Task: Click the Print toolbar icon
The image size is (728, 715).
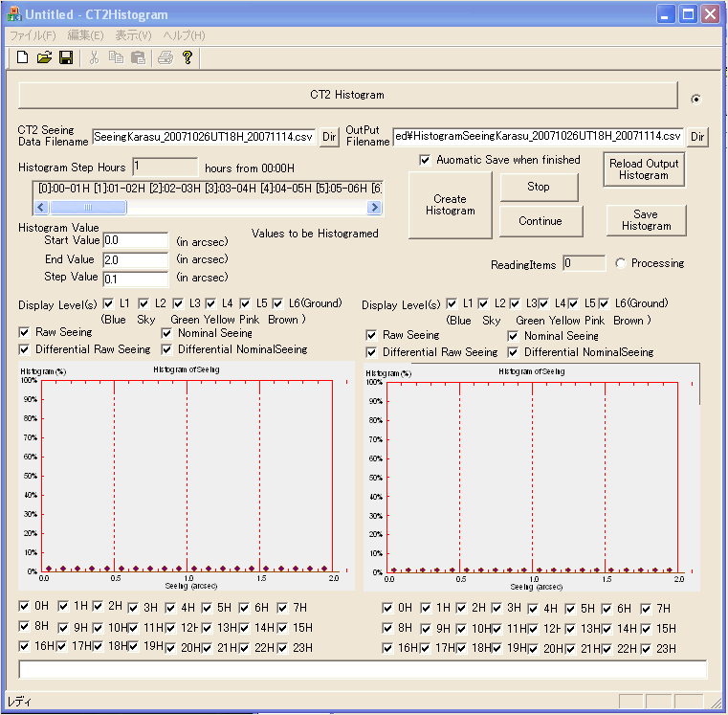Action: pos(165,58)
